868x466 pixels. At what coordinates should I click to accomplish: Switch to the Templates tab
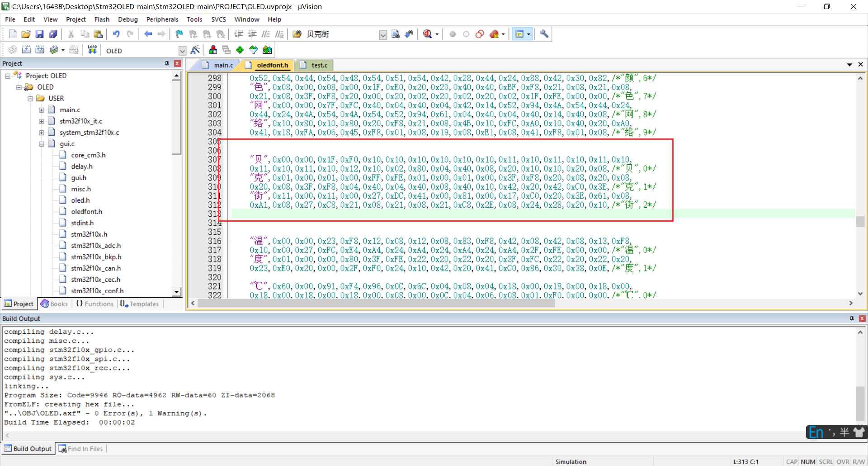(140, 304)
